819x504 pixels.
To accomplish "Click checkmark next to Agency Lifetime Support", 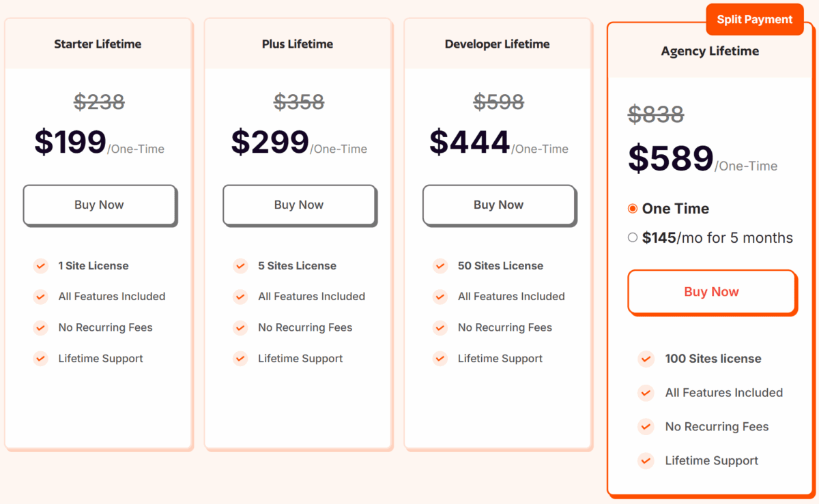I will click(646, 461).
